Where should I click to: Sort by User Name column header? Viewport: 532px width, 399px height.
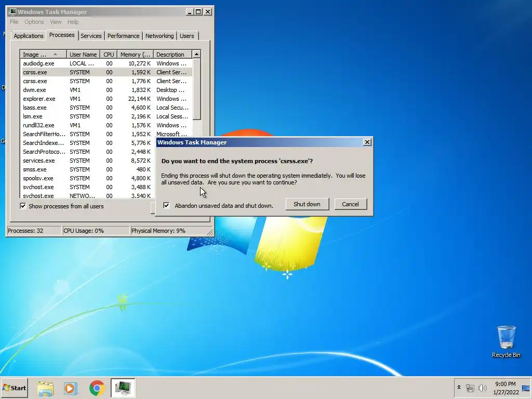83,54
